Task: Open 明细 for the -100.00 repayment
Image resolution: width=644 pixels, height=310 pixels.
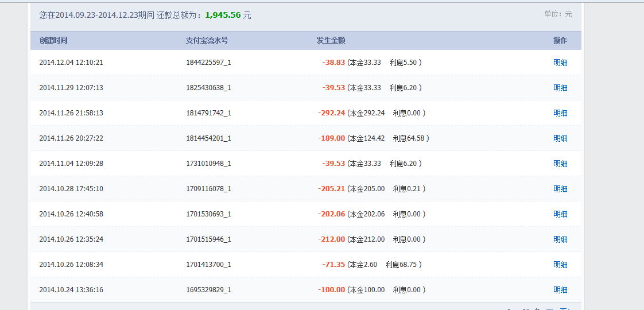Action: coord(560,290)
